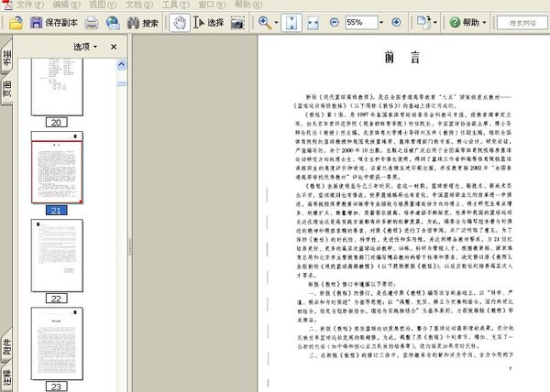
Task: Click the 55% zoom level field
Action: 361,23
